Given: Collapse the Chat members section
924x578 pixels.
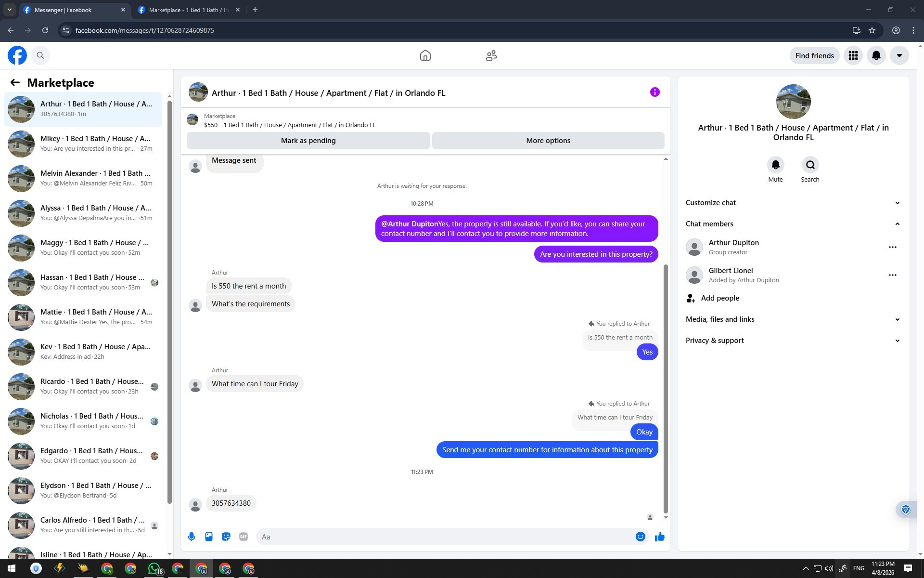Looking at the screenshot, I should pos(792,224).
